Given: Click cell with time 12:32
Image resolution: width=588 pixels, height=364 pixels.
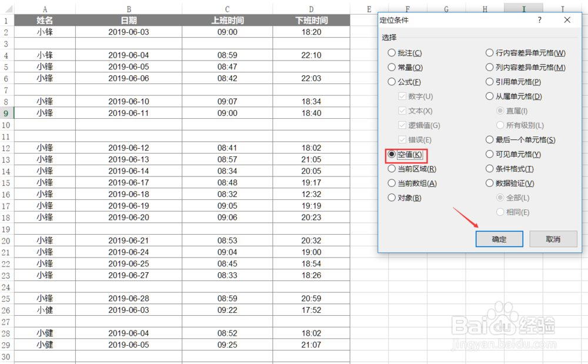Looking at the screenshot, I should pos(311,194).
